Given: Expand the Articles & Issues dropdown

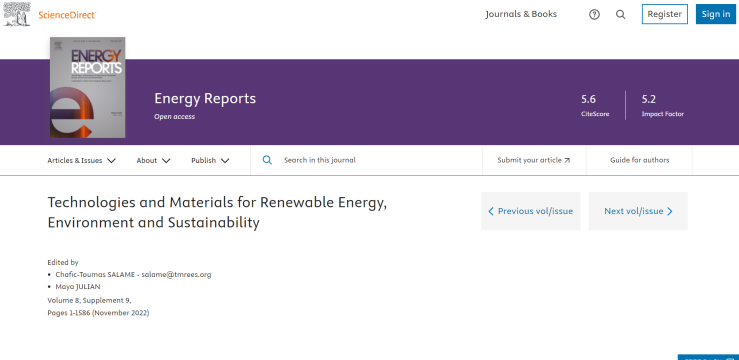Looking at the screenshot, I should pos(82,160).
